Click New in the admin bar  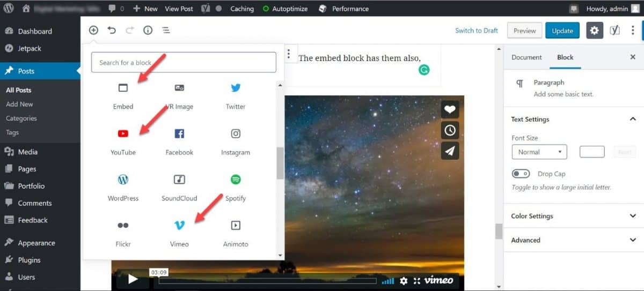tap(145, 9)
